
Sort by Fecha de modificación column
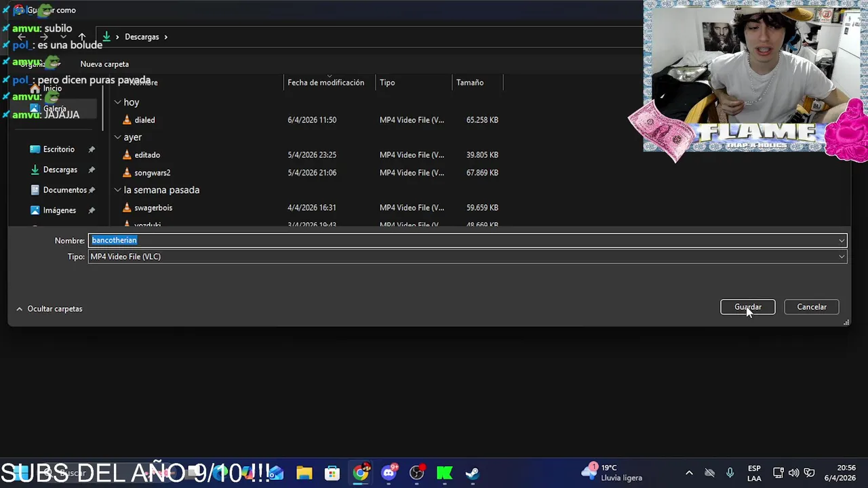point(325,83)
